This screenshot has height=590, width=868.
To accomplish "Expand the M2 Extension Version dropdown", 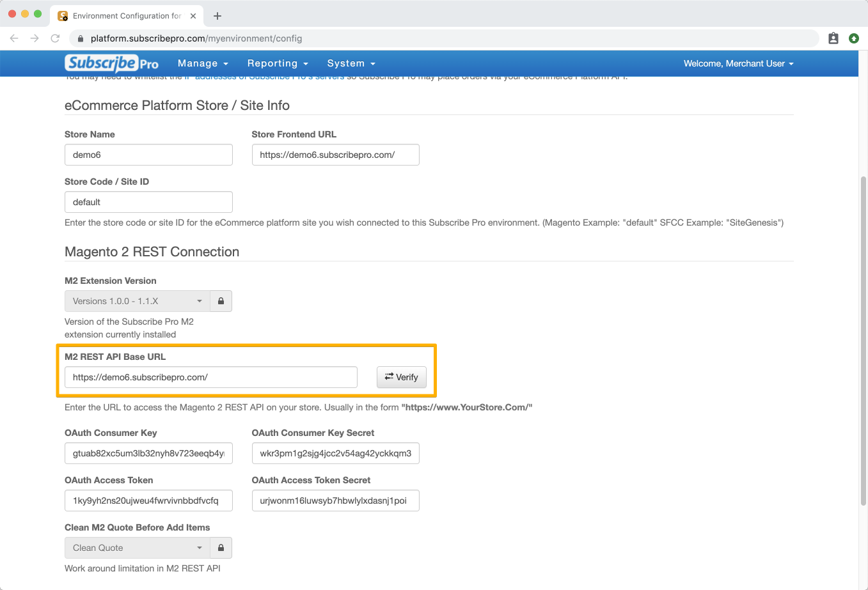I will (x=138, y=301).
